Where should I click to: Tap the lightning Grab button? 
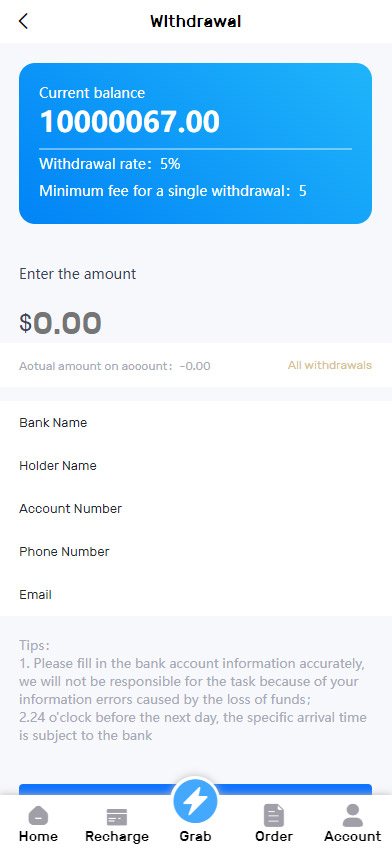pos(195,801)
